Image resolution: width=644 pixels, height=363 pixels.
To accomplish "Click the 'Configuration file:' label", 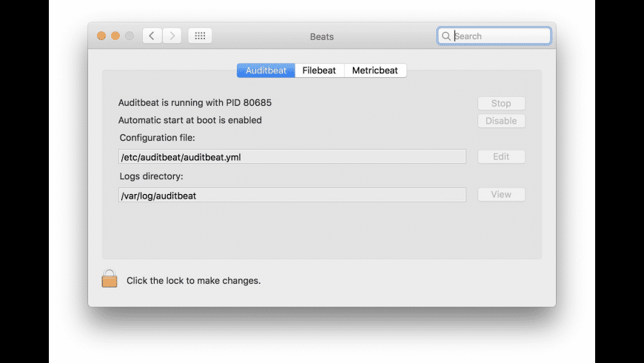I will 158,138.
